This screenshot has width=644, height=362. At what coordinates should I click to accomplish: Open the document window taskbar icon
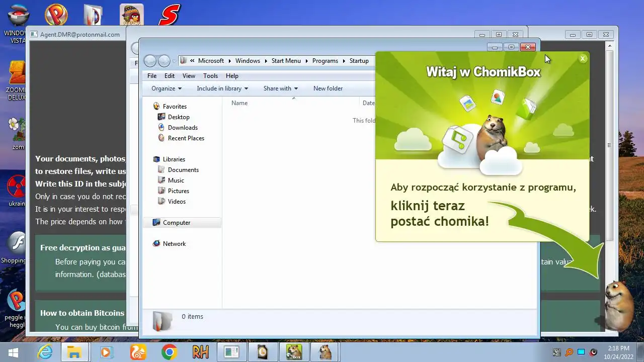[x=231, y=352]
